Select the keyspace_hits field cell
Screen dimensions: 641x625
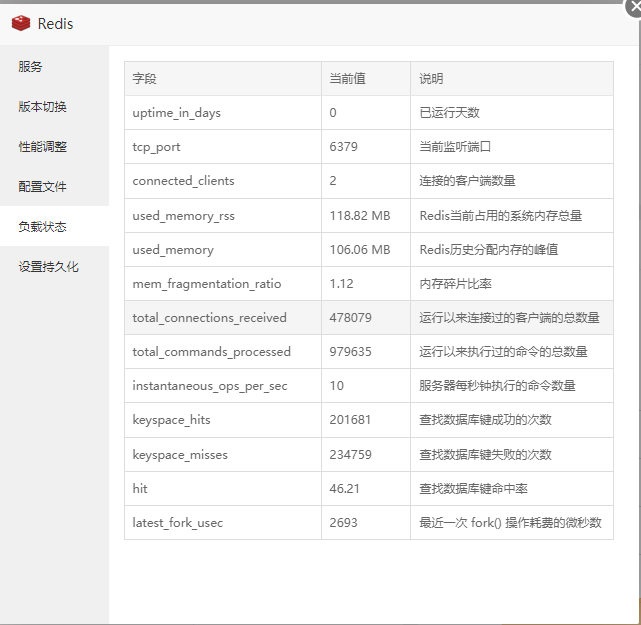click(x=223, y=420)
